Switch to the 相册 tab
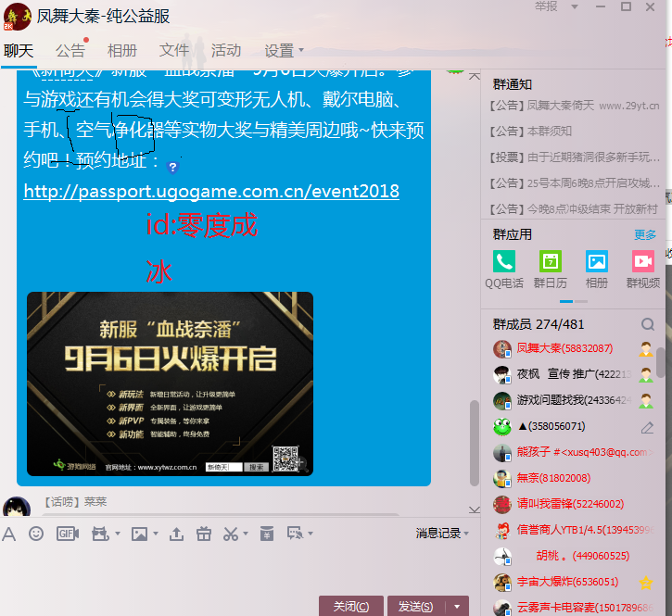Screen dimensions: 672x616 pos(122,51)
